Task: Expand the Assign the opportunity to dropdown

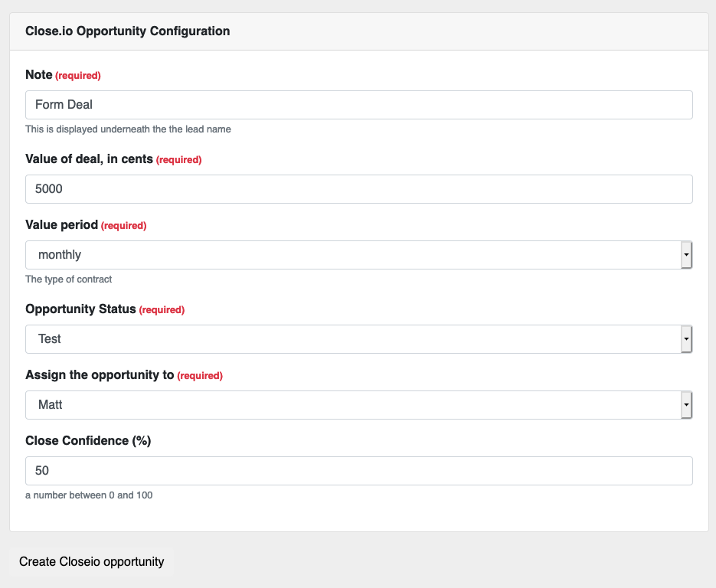Action: pos(359,405)
